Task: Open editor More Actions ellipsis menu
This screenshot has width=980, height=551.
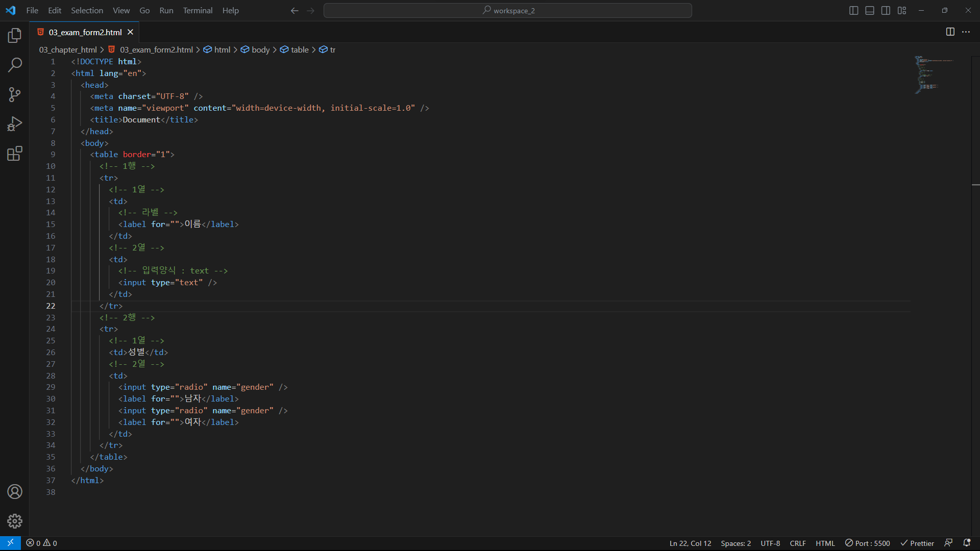Action: click(x=966, y=32)
